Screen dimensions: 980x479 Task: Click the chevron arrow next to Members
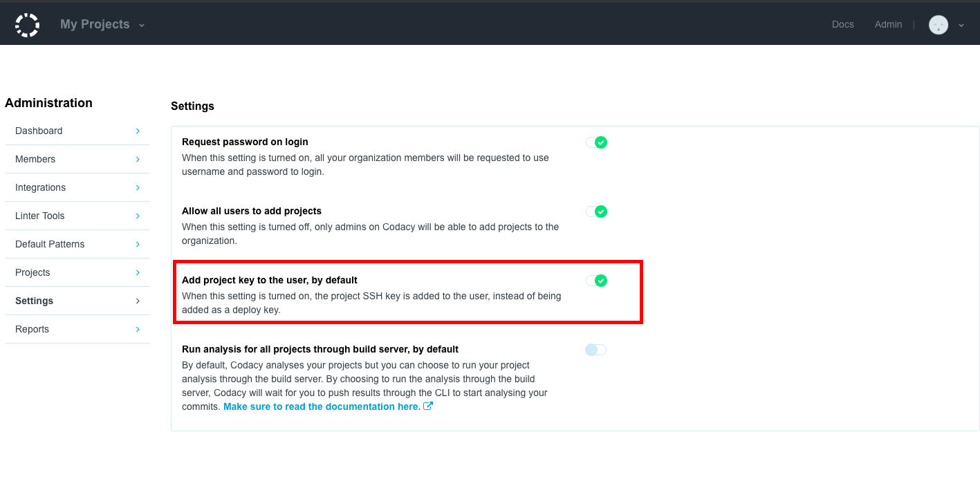(138, 159)
